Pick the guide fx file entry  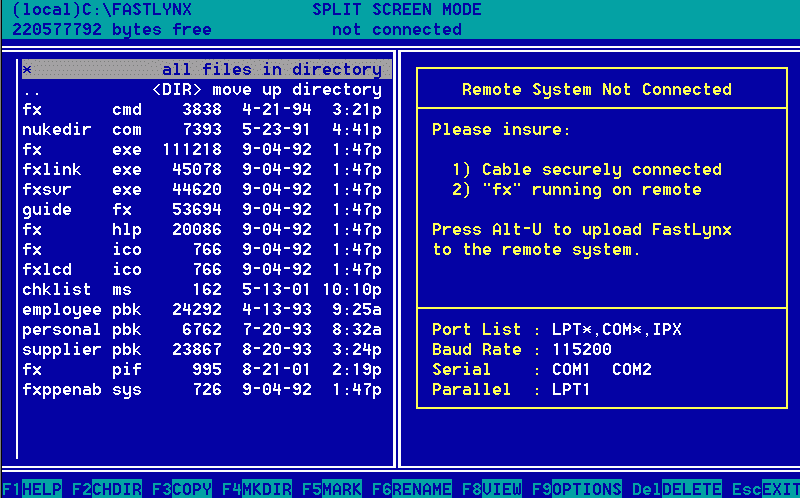click(x=201, y=210)
